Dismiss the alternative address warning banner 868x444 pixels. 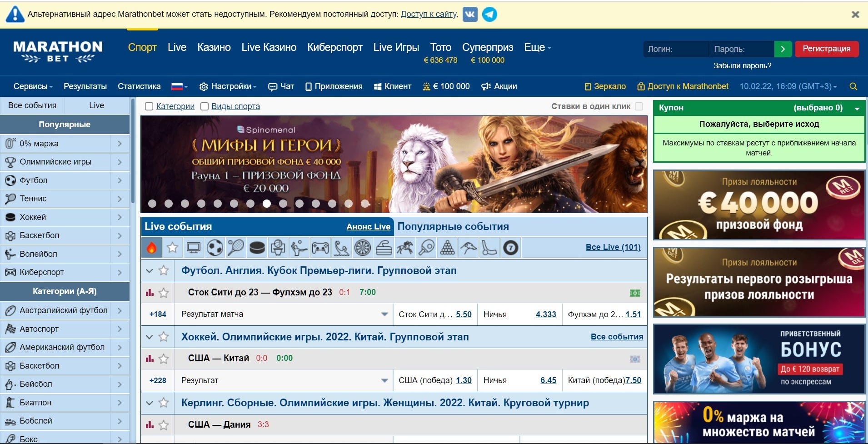click(855, 15)
